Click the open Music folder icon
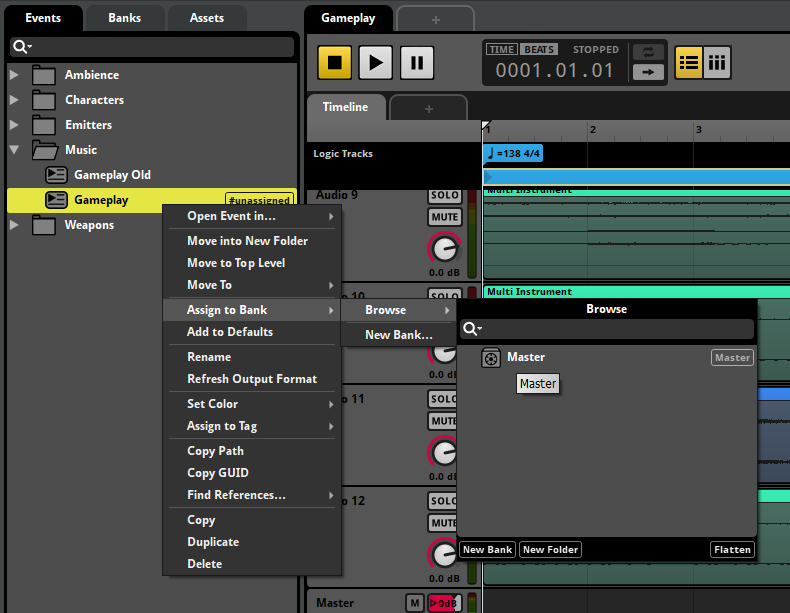The image size is (790, 613). (44, 150)
